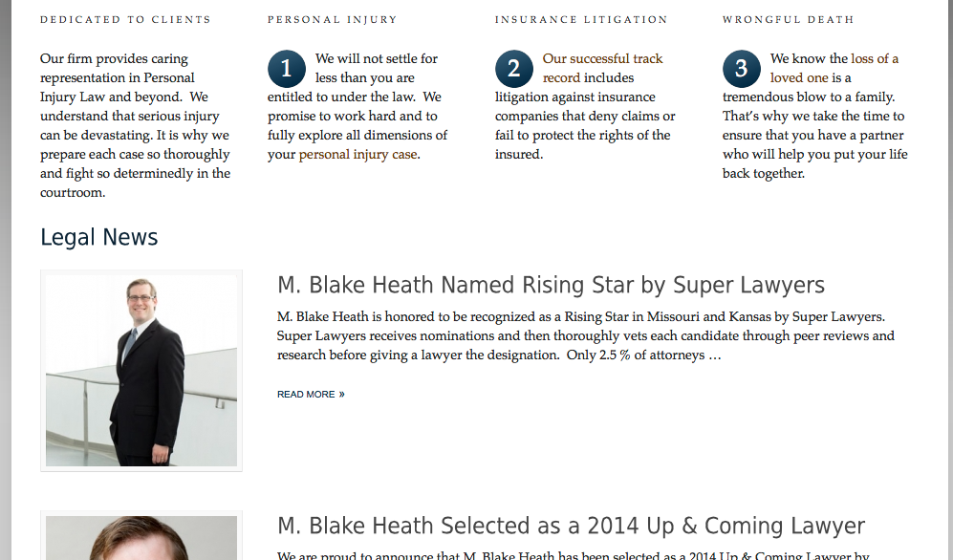The image size is (953, 560).
Task: Click the 'Insurance Litigation' column heading
Action: tap(581, 19)
